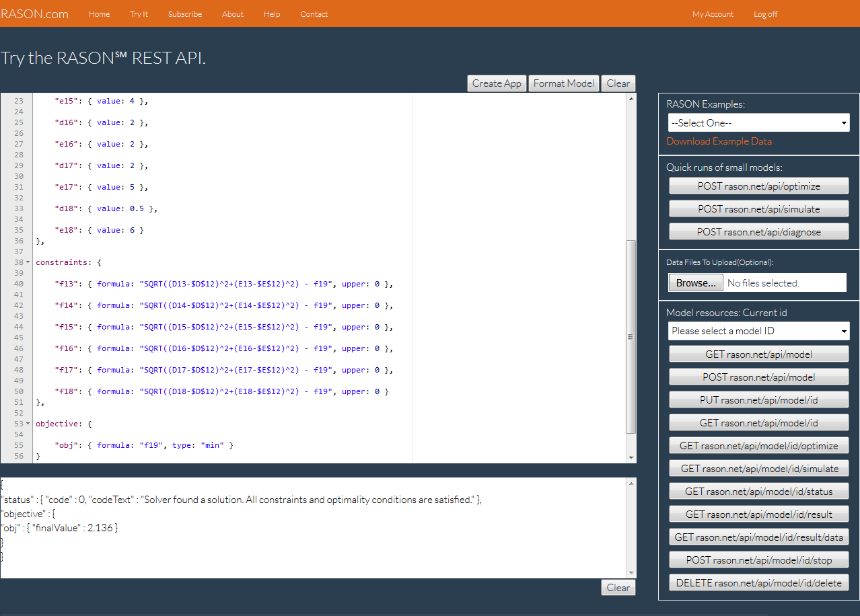Open the Help menu item
Viewport: 860px width, 616px height.
point(272,14)
